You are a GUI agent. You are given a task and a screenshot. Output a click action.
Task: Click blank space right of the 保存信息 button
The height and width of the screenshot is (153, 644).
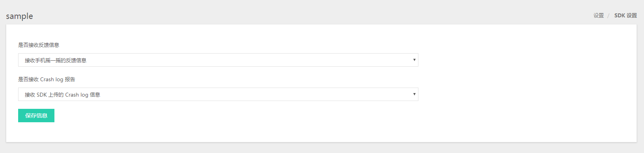click(x=237, y=116)
